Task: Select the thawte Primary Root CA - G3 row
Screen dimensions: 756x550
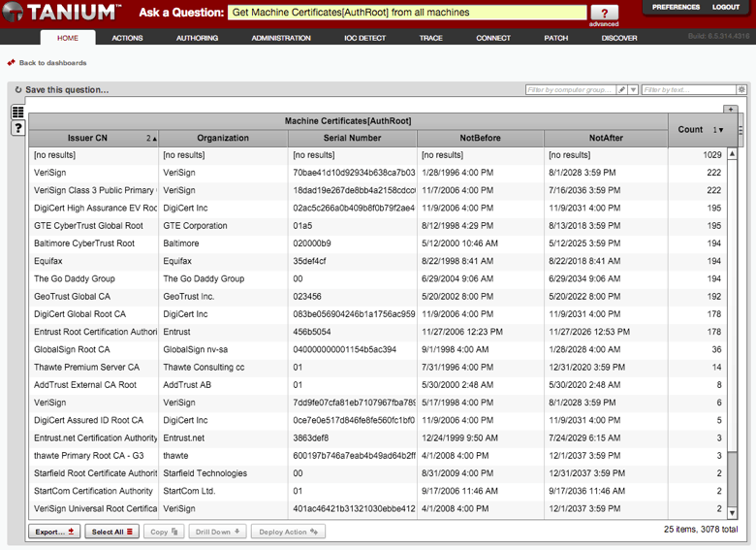Action: click(x=377, y=456)
